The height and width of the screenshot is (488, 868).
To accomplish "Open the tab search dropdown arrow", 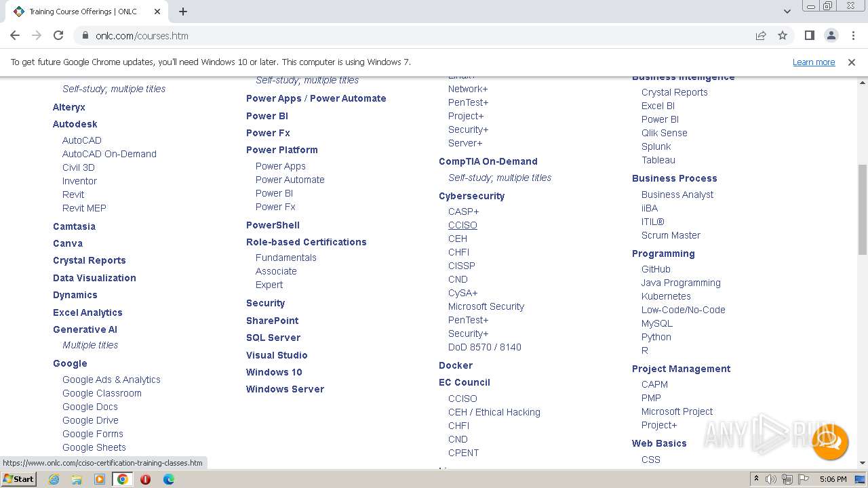I will click(x=787, y=12).
